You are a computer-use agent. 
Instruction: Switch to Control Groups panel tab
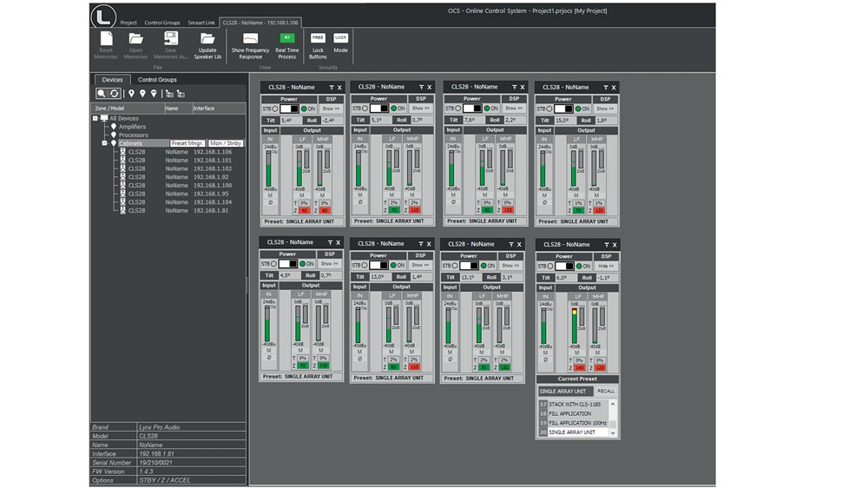157,80
